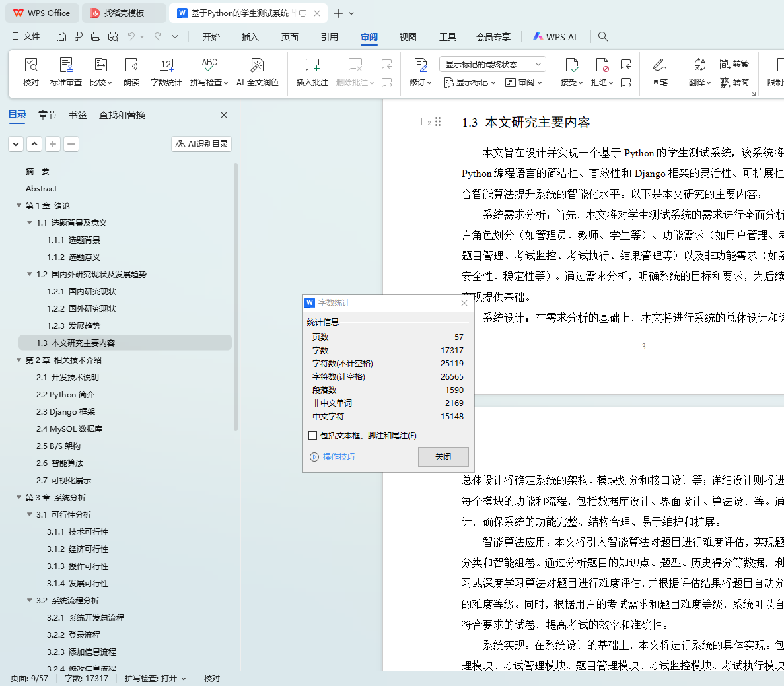Click 插入批注 insert comment
The width and height of the screenshot is (784, 686).
(x=312, y=71)
